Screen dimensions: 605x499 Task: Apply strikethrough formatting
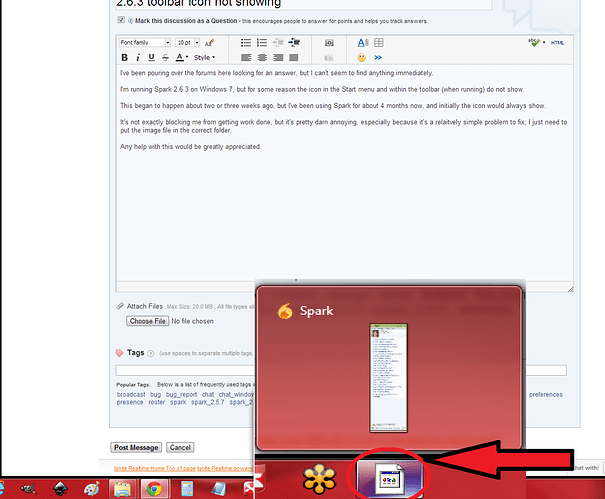click(165, 58)
